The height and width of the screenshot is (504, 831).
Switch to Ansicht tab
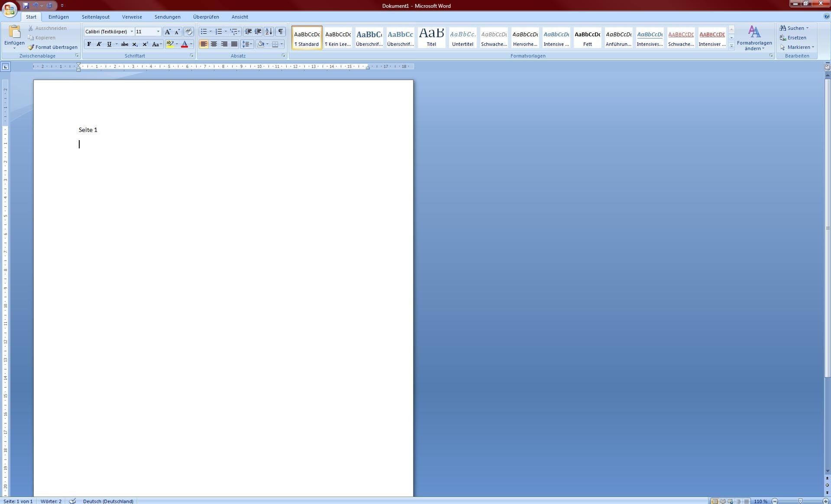pos(240,17)
